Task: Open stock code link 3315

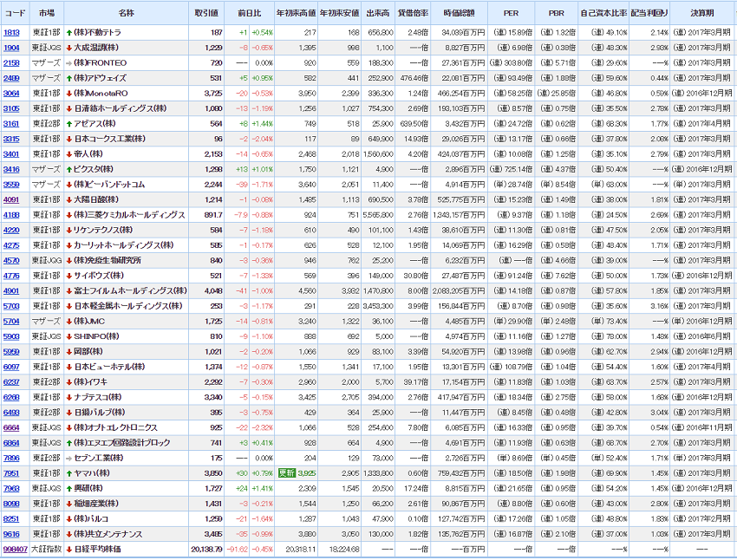Action: 11,139
